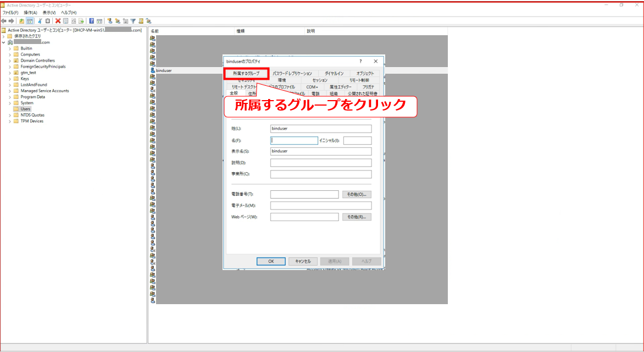The image size is (644, 352).
Task: Select the Users folder in tree
Action: point(25,109)
